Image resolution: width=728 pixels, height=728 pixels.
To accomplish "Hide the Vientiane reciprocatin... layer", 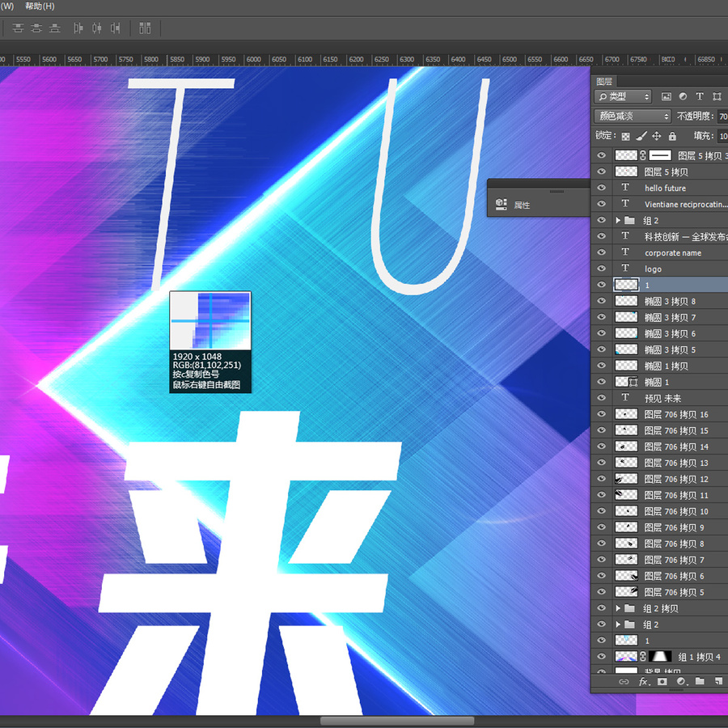I will click(602, 204).
